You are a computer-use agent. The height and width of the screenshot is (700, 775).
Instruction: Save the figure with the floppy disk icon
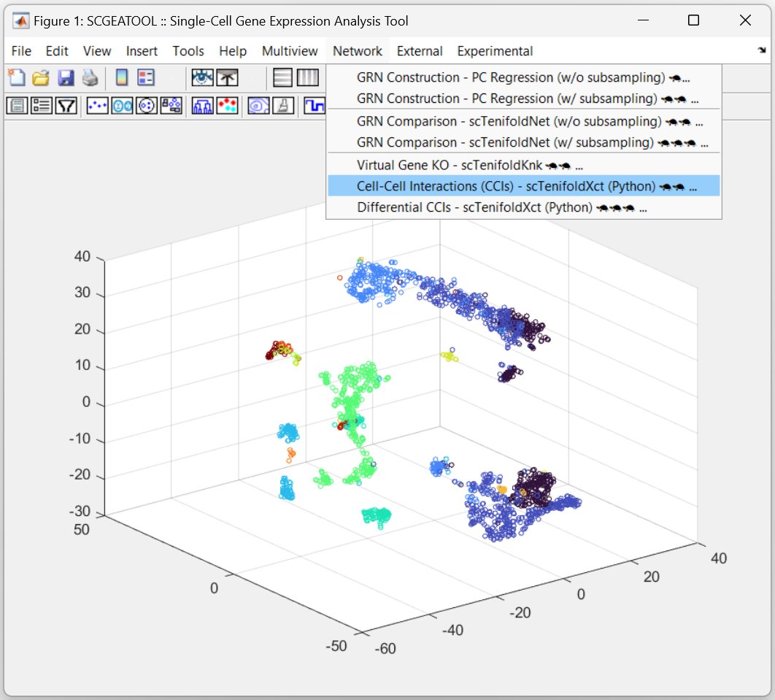click(65, 77)
